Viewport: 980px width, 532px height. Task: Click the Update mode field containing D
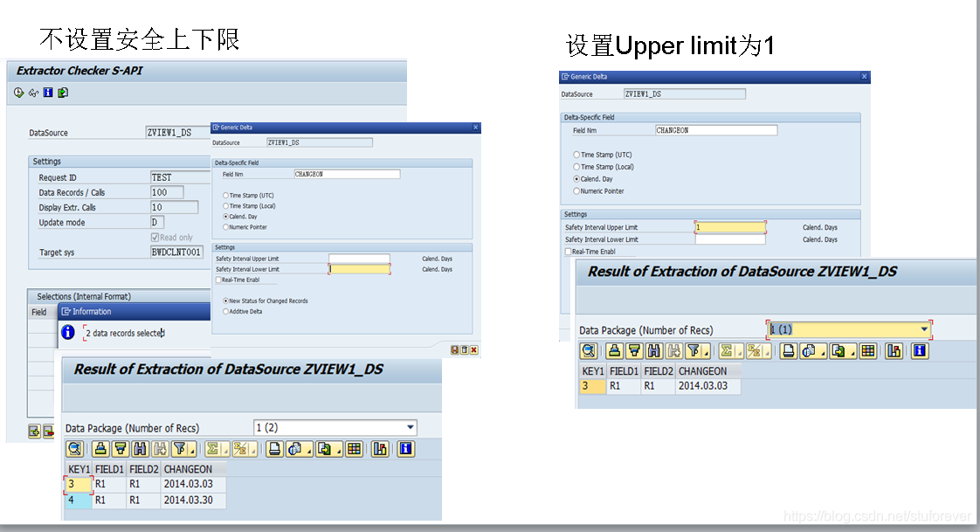pyautogui.click(x=157, y=223)
